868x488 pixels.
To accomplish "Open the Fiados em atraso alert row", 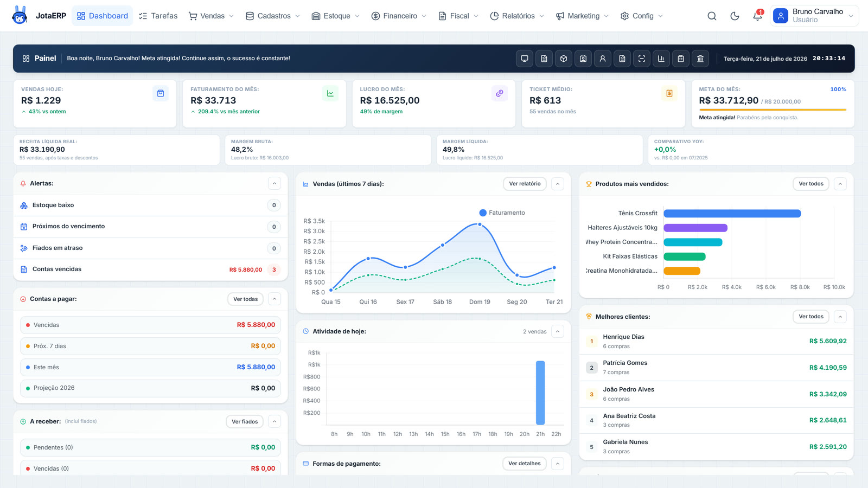I will [150, 248].
